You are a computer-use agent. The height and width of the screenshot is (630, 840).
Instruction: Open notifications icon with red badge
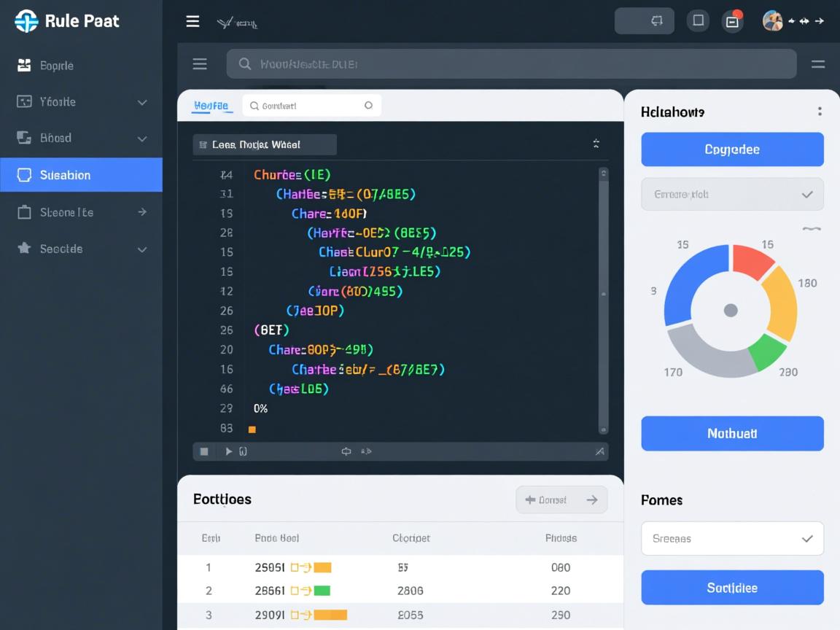[x=732, y=21]
